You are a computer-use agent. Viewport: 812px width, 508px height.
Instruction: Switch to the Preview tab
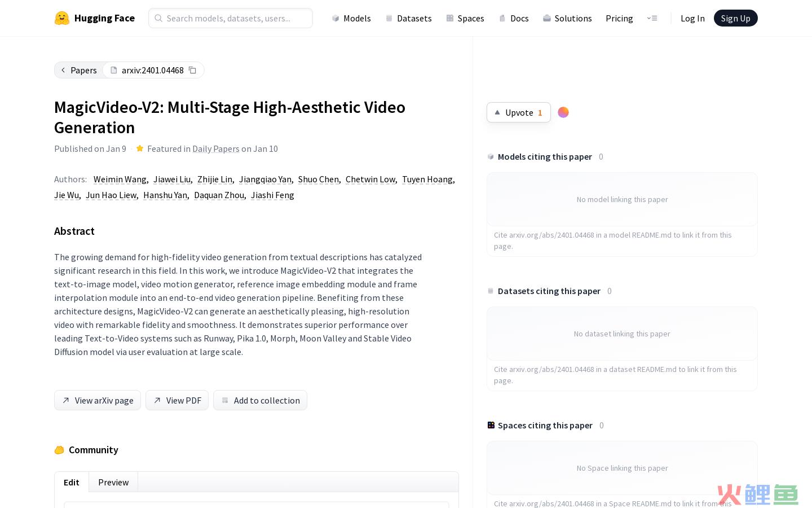pos(113,482)
